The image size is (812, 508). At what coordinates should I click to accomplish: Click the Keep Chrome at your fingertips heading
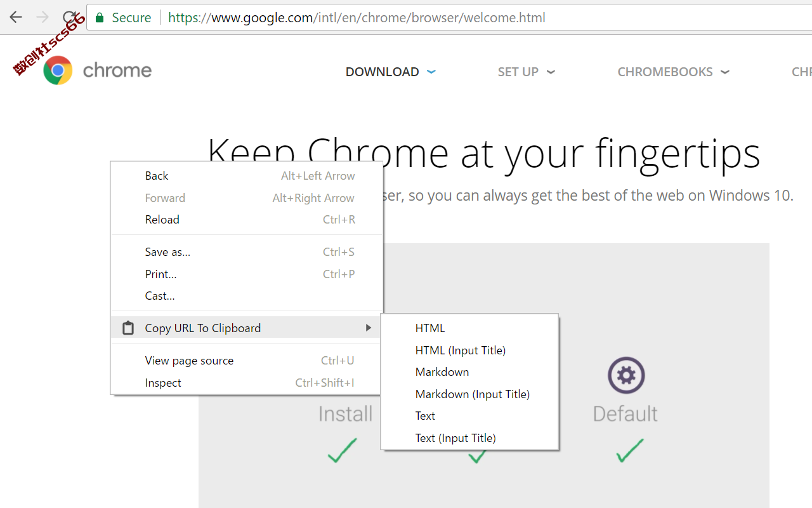483,153
